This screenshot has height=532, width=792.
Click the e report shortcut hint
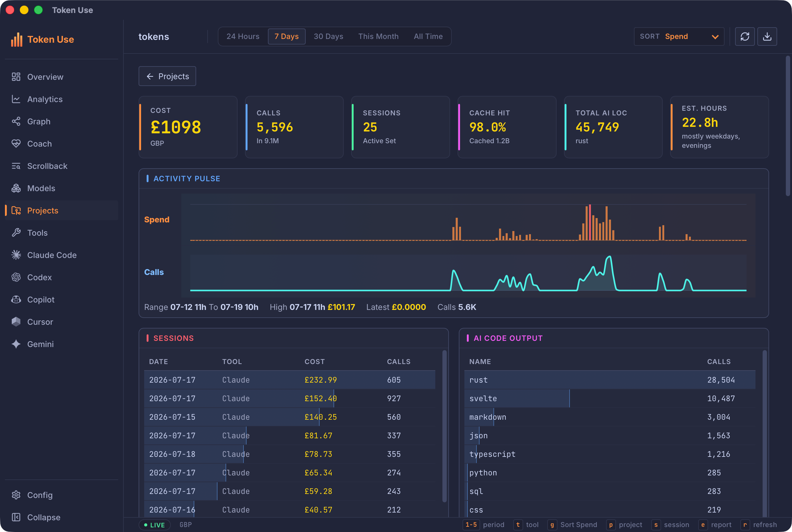coord(715,525)
